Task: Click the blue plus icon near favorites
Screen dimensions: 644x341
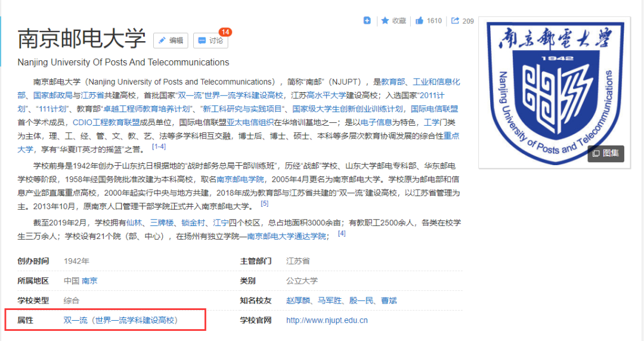Action: click(367, 20)
